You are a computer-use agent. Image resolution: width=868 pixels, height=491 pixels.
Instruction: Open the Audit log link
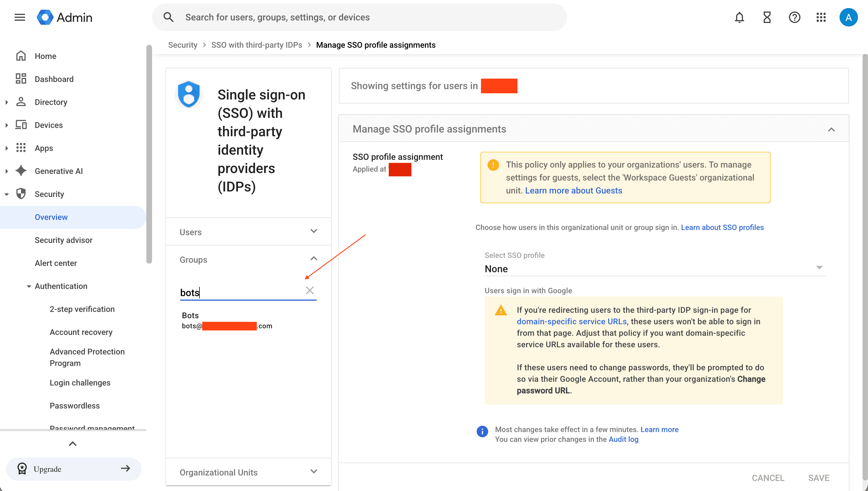pos(623,439)
